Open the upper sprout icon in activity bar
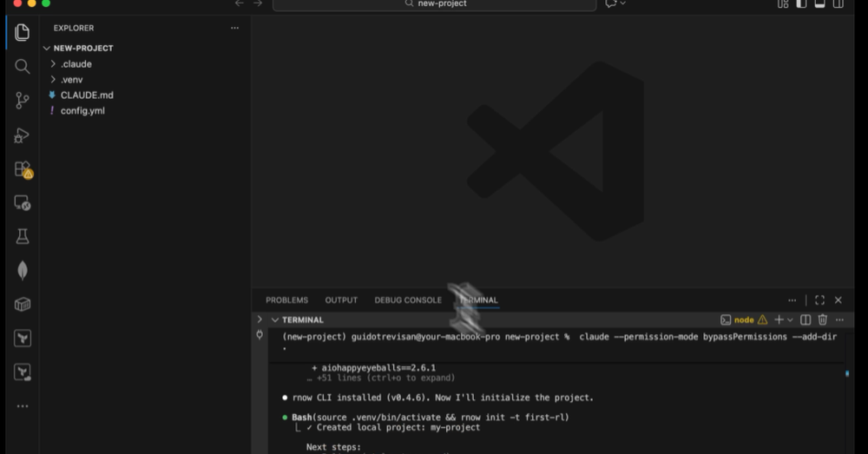The image size is (868, 454). [x=23, y=339]
